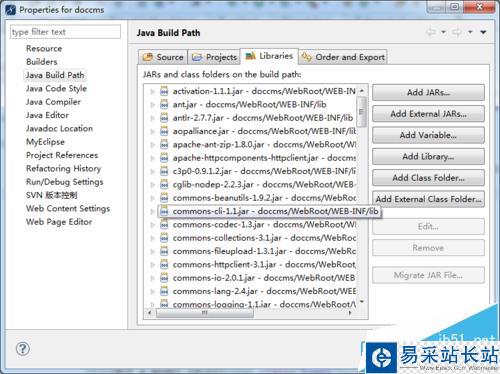Click the Migrate JAR File... button
The height and width of the screenshot is (374, 500).
pyautogui.click(x=428, y=275)
